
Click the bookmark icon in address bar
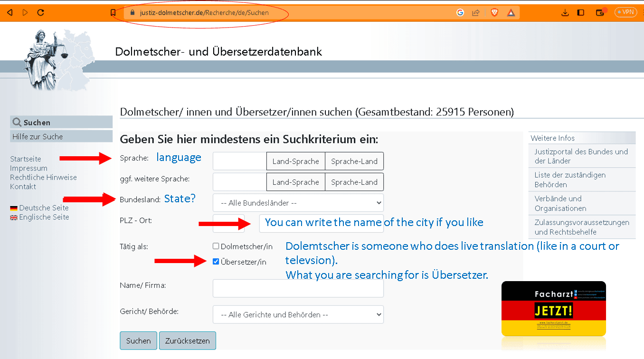pos(113,13)
